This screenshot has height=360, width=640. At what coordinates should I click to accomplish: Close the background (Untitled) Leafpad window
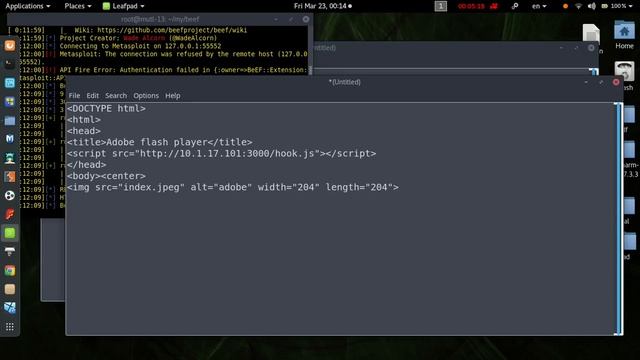click(x=591, y=48)
